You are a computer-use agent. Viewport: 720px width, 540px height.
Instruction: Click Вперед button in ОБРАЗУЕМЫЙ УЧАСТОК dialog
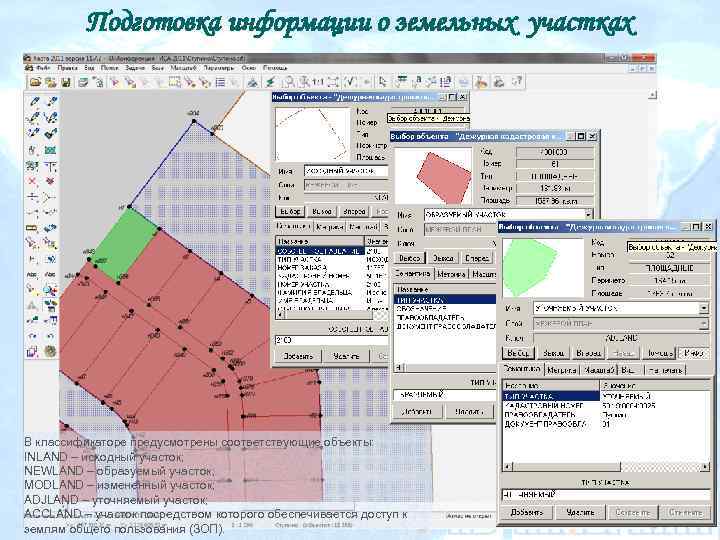[477, 259]
